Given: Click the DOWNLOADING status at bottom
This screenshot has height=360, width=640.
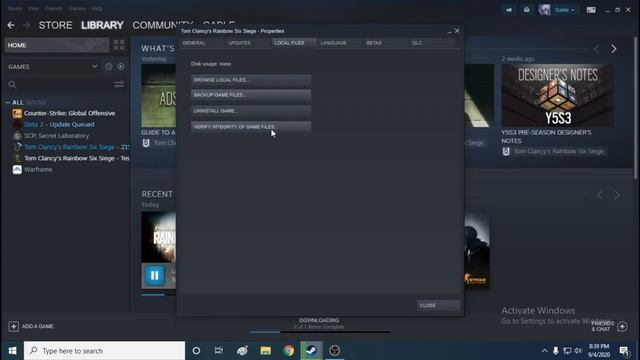Looking at the screenshot, I should click(x=319, y=320).
